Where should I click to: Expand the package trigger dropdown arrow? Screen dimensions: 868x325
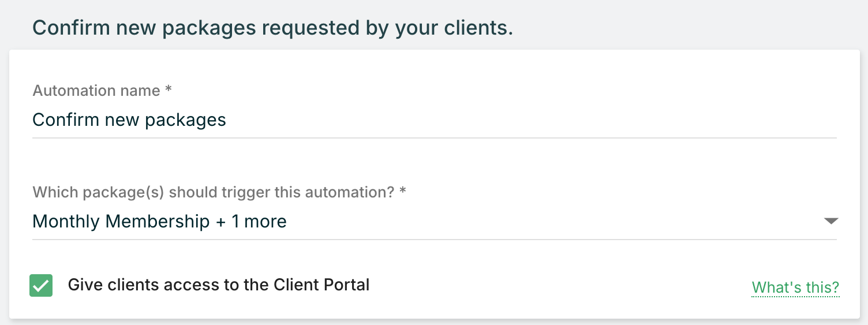[x=830, y=221]
